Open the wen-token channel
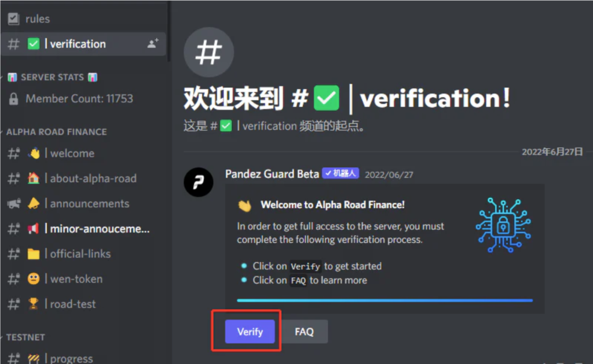The image size is (593, 364). 83,279
